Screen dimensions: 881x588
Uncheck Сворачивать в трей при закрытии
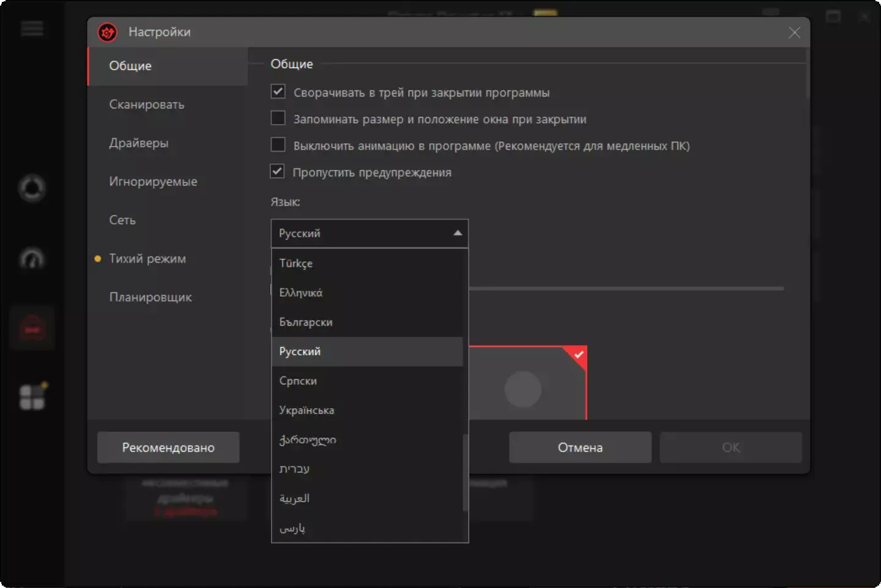278,92
